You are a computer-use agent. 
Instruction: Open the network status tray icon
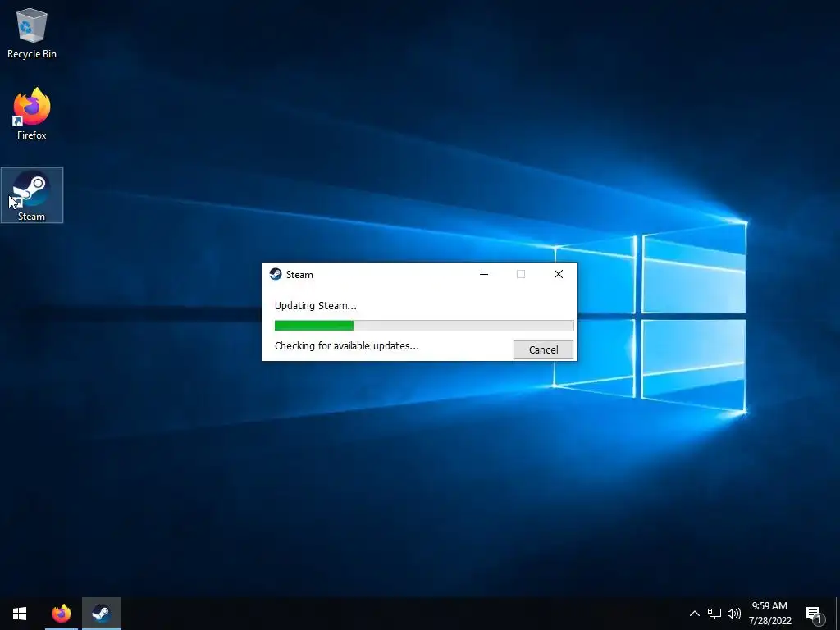[x=714, y=614]
